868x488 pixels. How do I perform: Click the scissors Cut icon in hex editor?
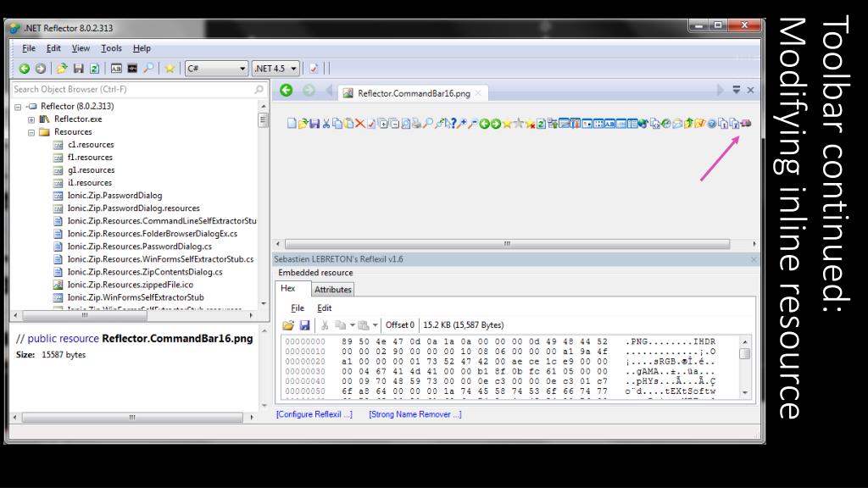(x=325, y=325)
